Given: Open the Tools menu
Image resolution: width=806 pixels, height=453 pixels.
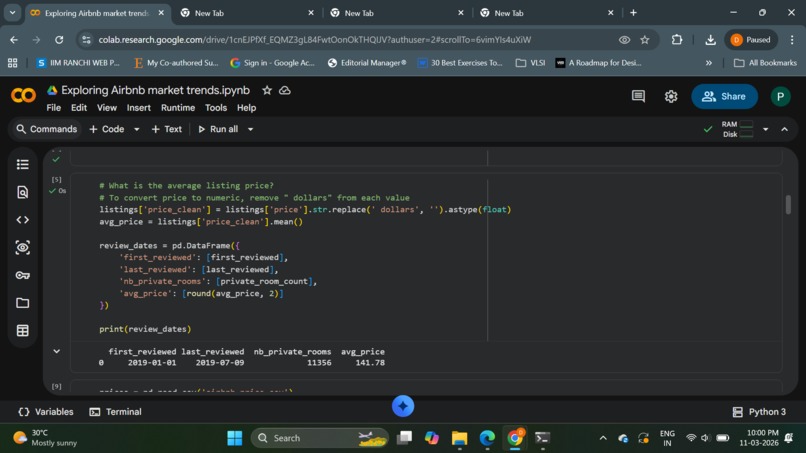Looking at the screenshot, I should pos(216,108).
